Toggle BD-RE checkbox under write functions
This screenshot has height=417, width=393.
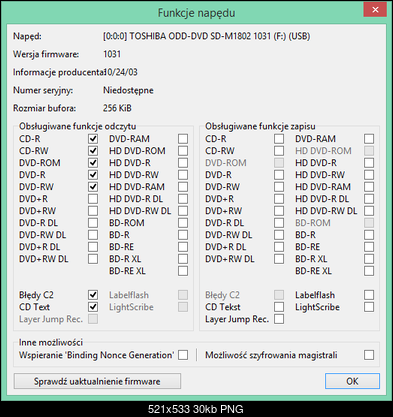click(369, 247)
